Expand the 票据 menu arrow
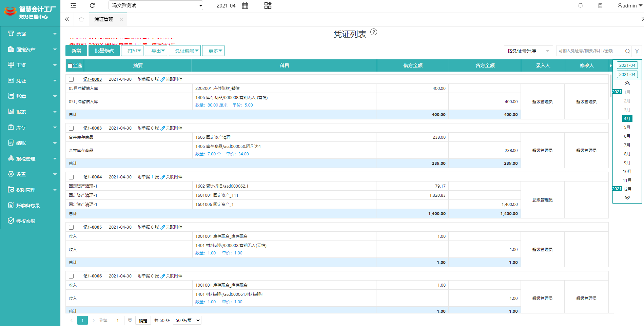The height and width of the screenshot is (326, 644). click(55, 34)
